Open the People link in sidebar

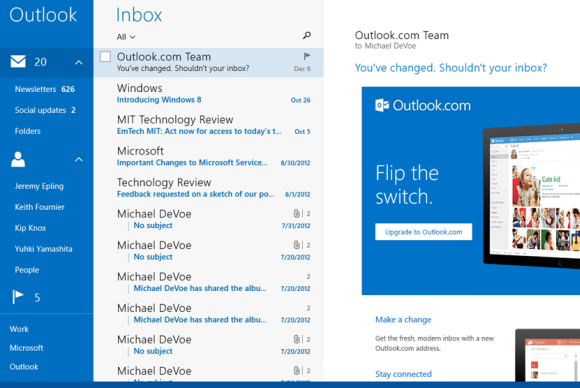[x=27, y=270]
